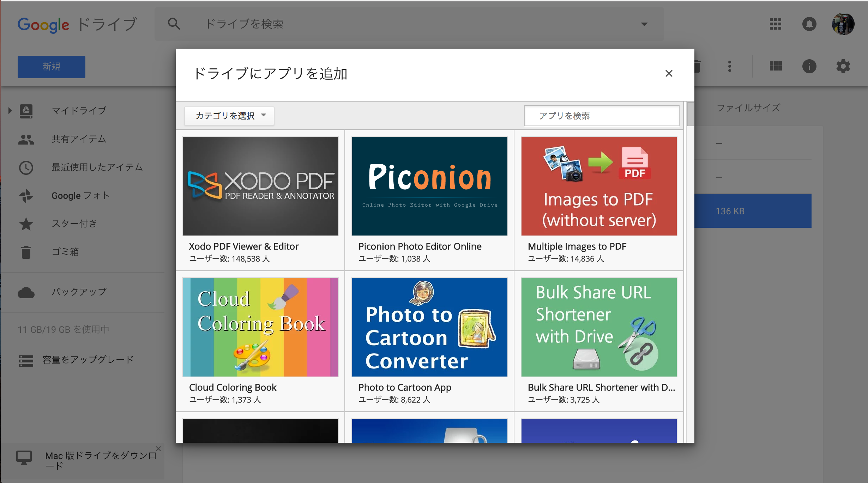This screenshot has height=483, width=868.
Task: Open the Cloud Coloring Book thumbnail
Action: 260,327
